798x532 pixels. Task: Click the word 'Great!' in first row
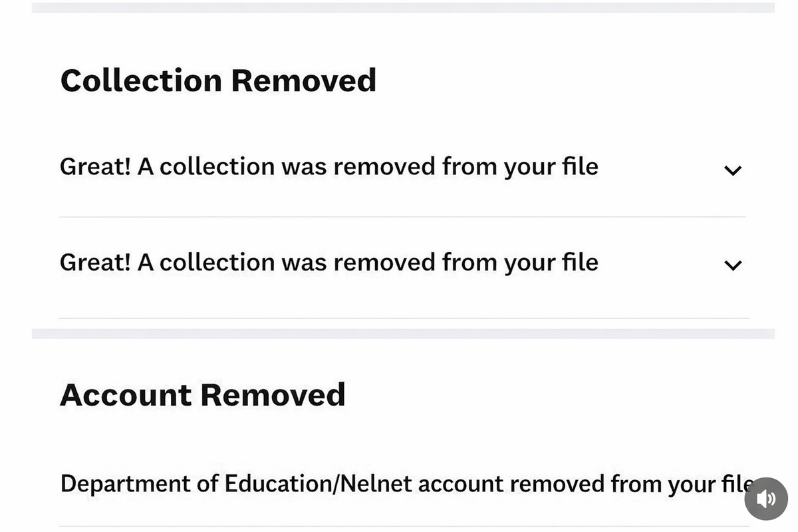(x=95, y=166)
